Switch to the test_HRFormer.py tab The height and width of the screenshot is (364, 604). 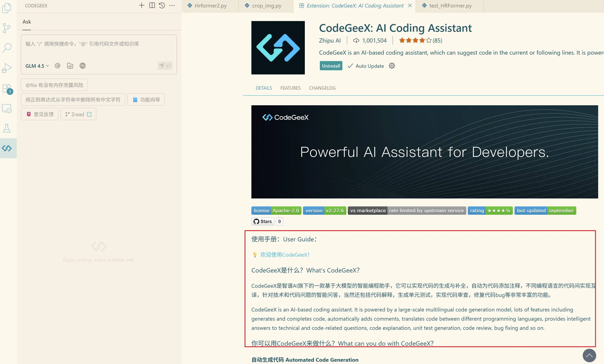(450, 6)
